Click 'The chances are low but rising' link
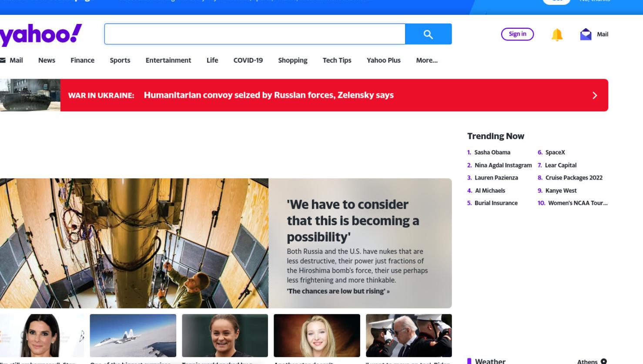This screenshot has height=364, width=643. (x=338, y=291)
